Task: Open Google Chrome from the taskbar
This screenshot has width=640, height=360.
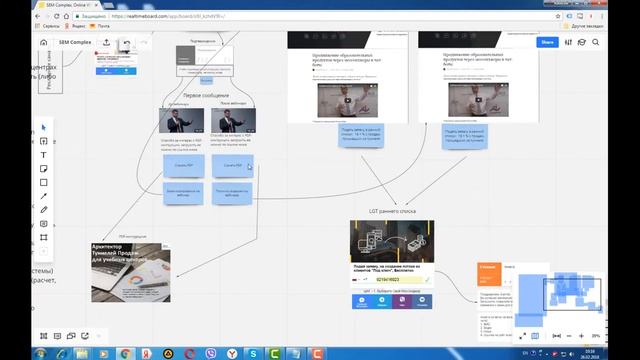Action: pyautogui.click(x=125, y=353)
